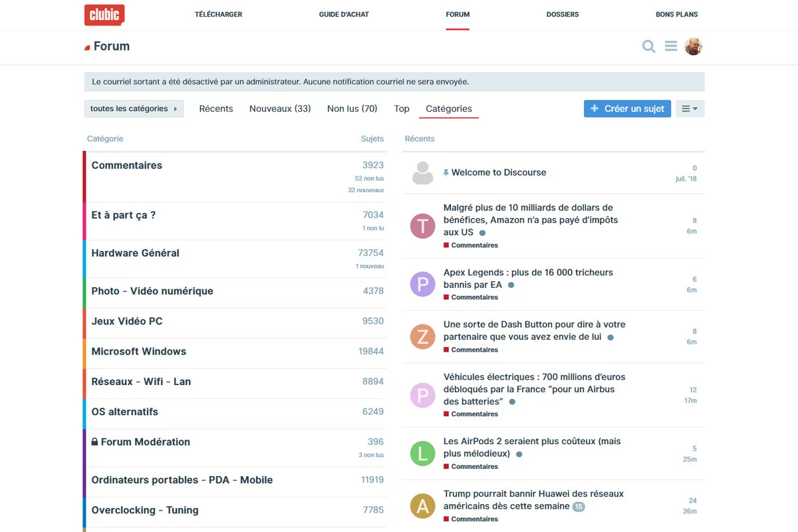Open the Amazon impôts topic
The height and width of the screenshot is (532, 798).
531,220
